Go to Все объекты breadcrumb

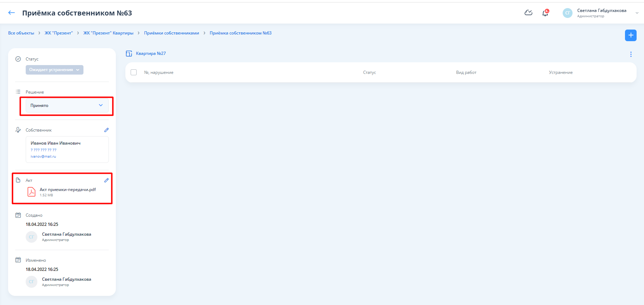pos(21,33)
